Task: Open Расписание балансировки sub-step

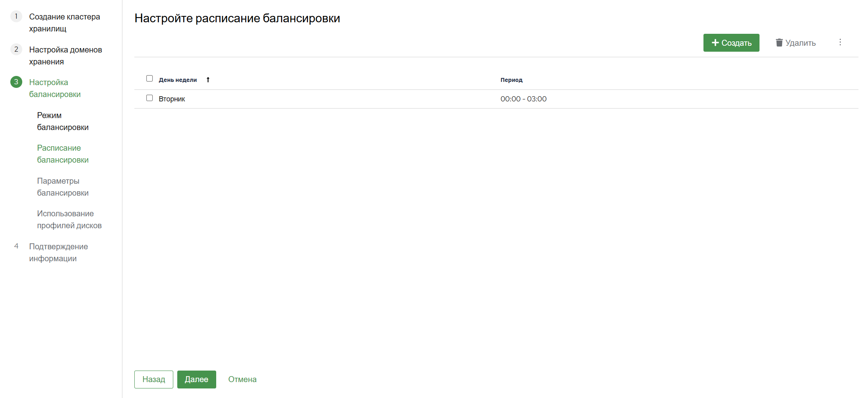Action: 63,154
